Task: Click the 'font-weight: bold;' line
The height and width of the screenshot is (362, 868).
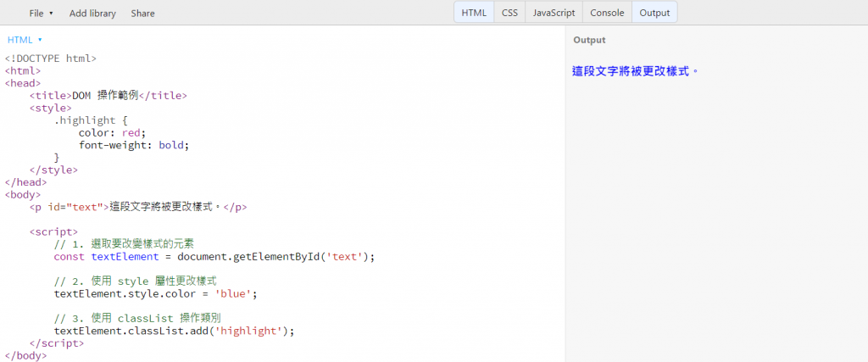Action: click(134, 145)
